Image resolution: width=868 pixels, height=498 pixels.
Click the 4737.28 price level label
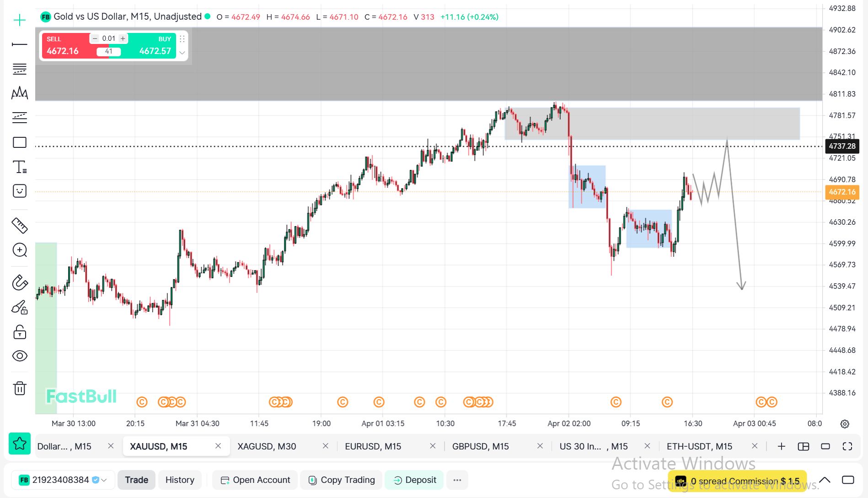click(x=841, y=146)
